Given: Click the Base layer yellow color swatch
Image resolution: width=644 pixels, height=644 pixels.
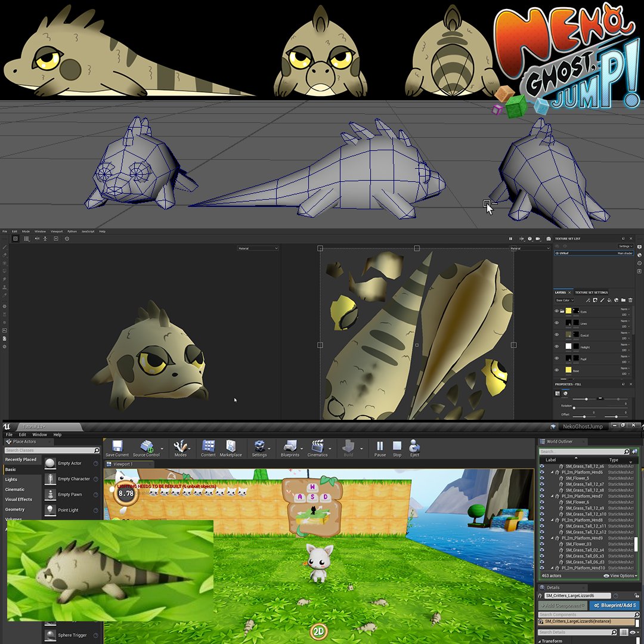Looking at the screenshot, I should 568,370.
